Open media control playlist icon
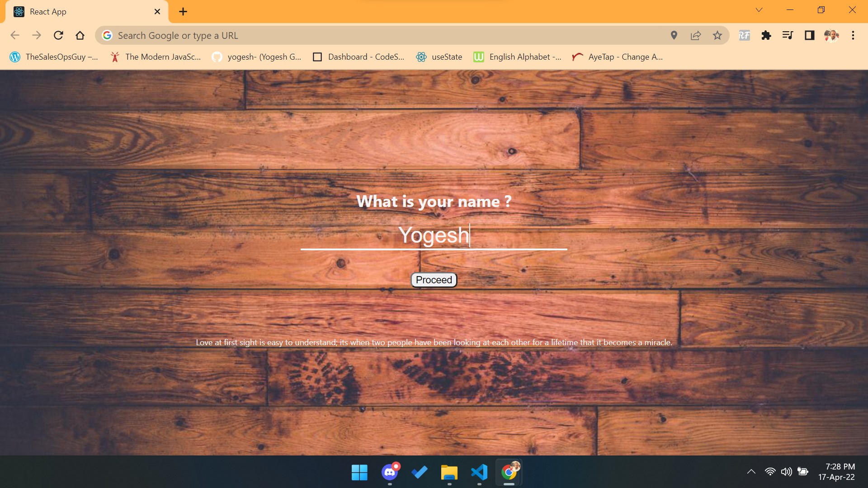Image resolution: width=868 pixels, height=488 pixels. pos(788,35)
